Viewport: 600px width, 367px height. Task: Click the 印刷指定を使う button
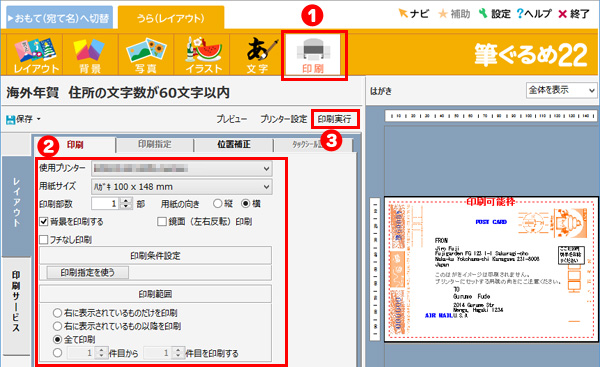point(88,272)
